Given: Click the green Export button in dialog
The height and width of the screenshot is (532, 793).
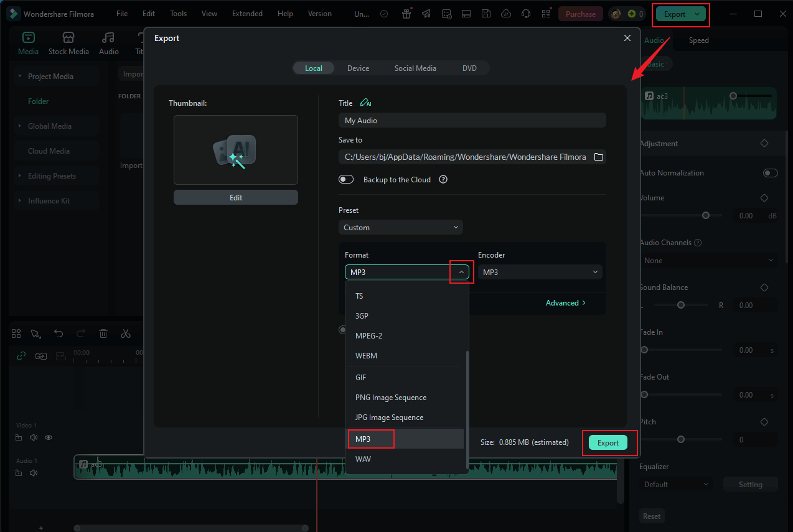Looking at the screenshot, I should click(608, 443).
